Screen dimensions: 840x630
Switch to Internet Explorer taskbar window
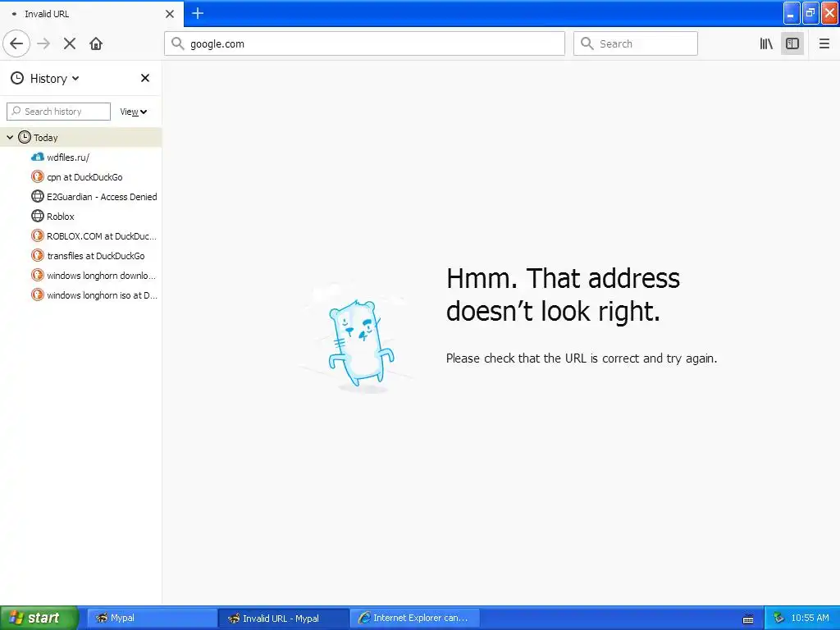tap(414, 618)
